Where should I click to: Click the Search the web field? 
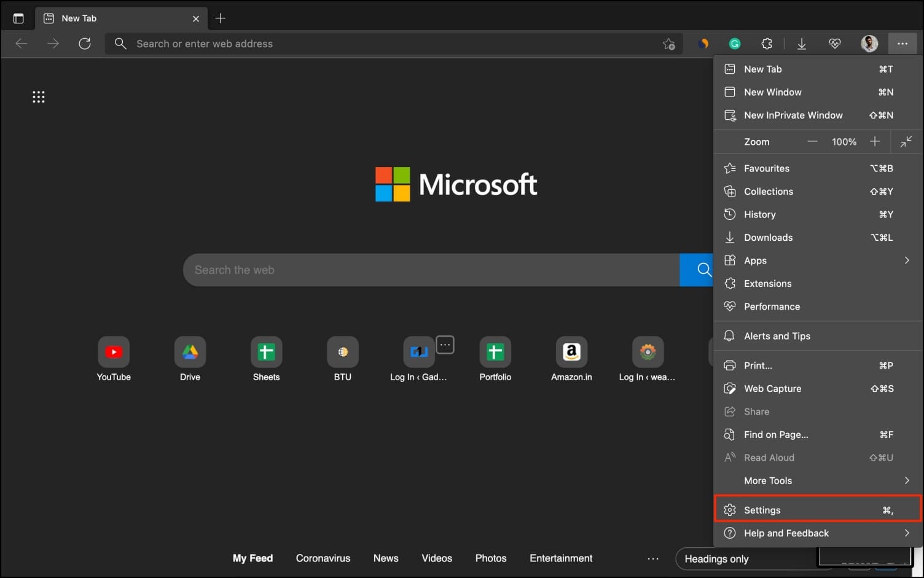point(430,270)
